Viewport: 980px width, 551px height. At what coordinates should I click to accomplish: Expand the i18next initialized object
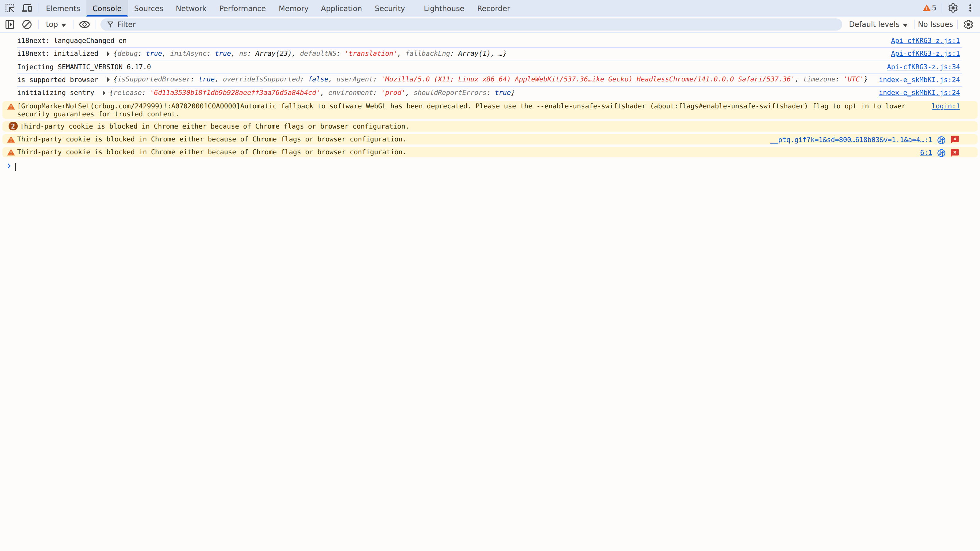pyautogui.click(x=108, y=54)
